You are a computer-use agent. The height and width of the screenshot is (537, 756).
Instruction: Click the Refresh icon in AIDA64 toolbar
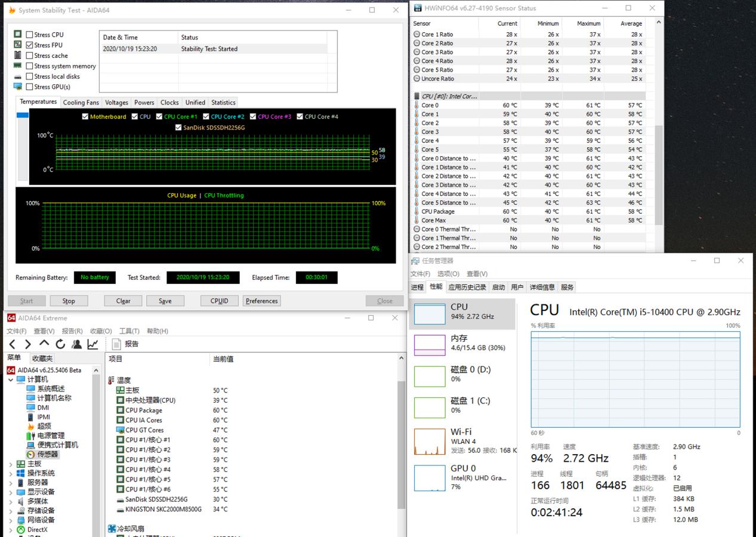click(60, 344)
